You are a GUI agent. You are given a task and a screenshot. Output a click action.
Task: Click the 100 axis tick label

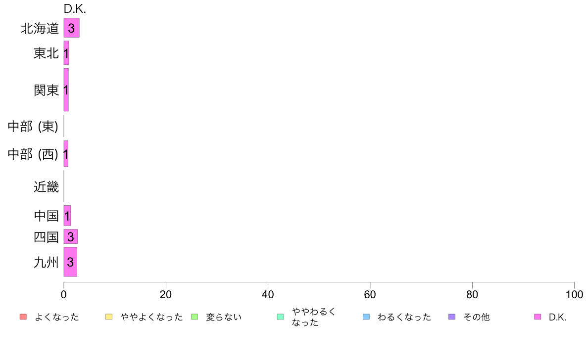pyautogui.click(x=574, y=295)
